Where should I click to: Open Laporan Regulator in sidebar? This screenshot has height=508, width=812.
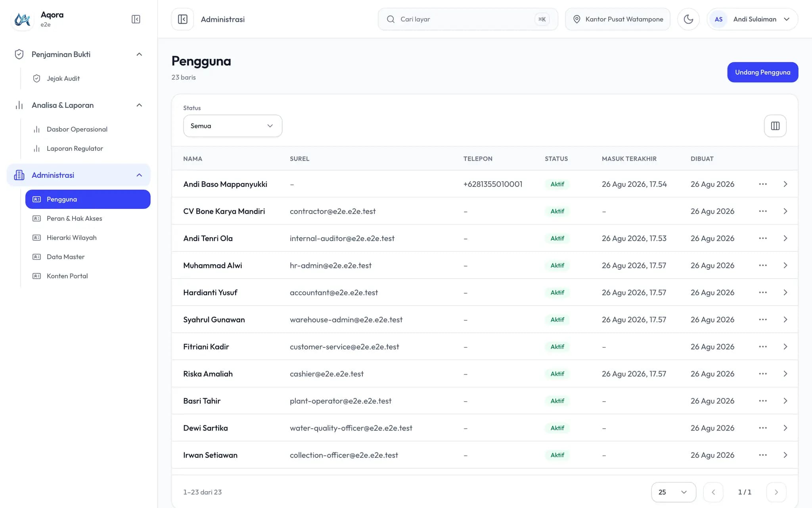(x=88, y=148)
